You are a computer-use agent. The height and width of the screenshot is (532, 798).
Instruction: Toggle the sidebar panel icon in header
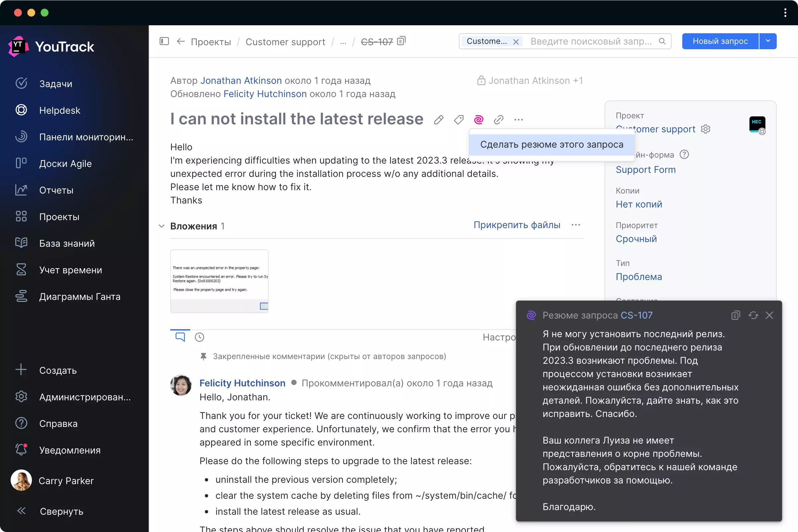tap(164, 41)
